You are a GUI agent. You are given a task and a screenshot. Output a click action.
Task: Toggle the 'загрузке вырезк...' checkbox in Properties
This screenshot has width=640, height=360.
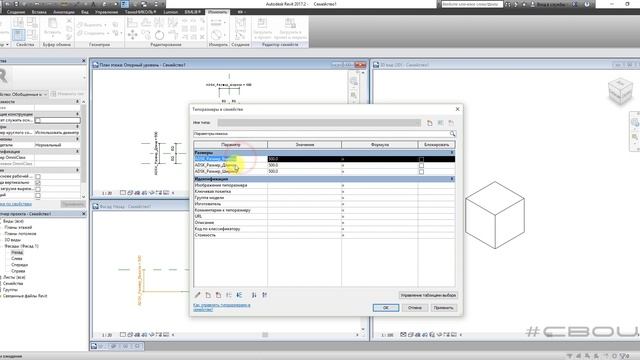click(38, 189)
